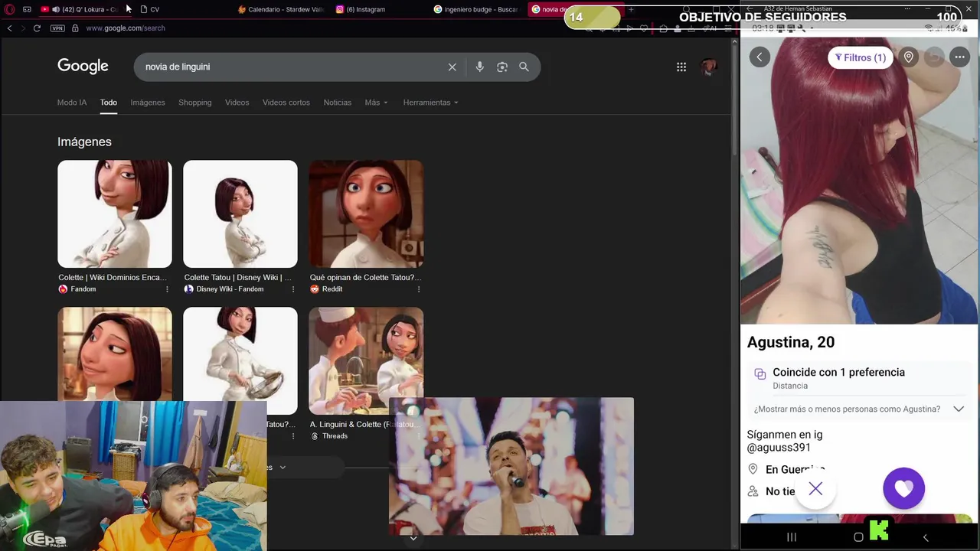Open the Filtros (1) button
Image resolution: width=980 pixels, height=551 pixels.
click(x=860, y=57)
